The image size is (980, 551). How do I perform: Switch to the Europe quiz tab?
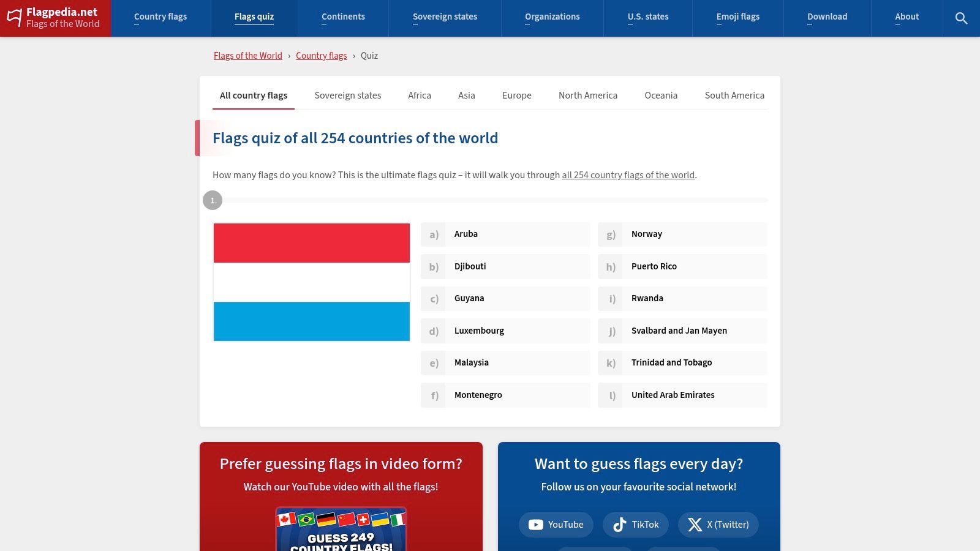tap(516, 96)
